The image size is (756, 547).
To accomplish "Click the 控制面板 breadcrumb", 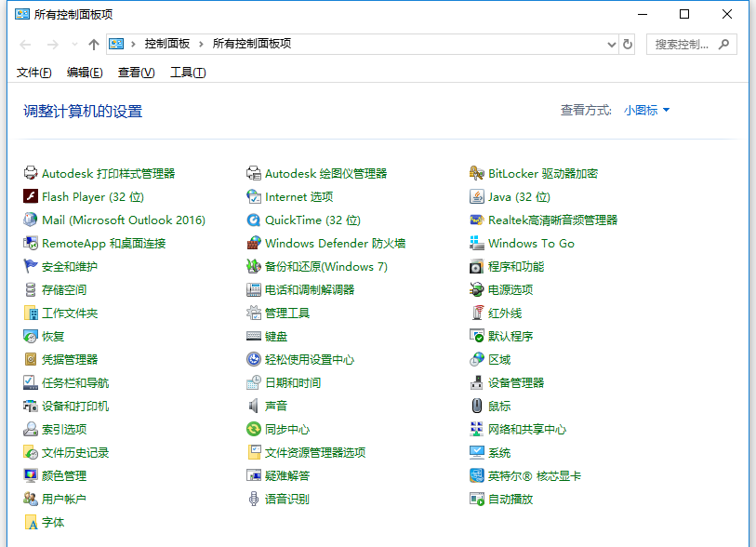I will click(166, 44).
